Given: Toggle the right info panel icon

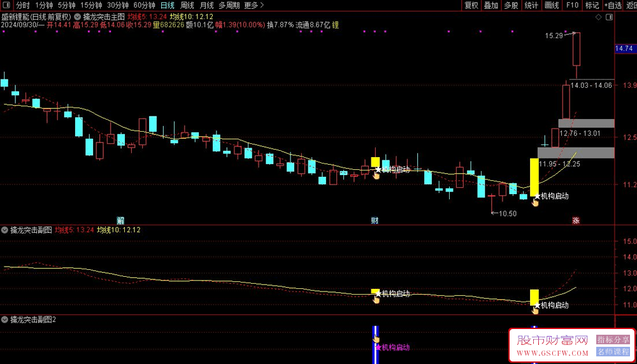Looking at the screenshot, I should pos(610,17).
